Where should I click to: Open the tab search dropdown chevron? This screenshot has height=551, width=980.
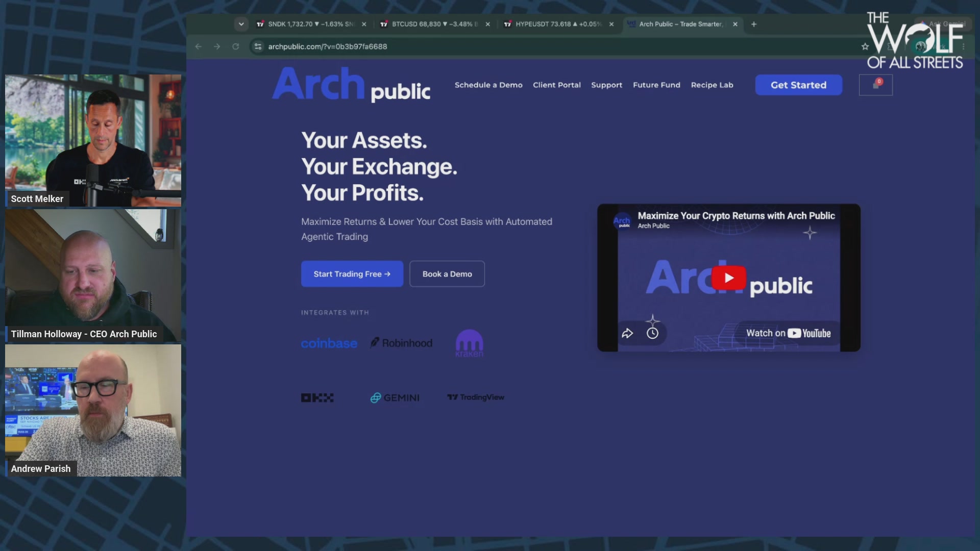pyautogui.click(x=241, y=24)
